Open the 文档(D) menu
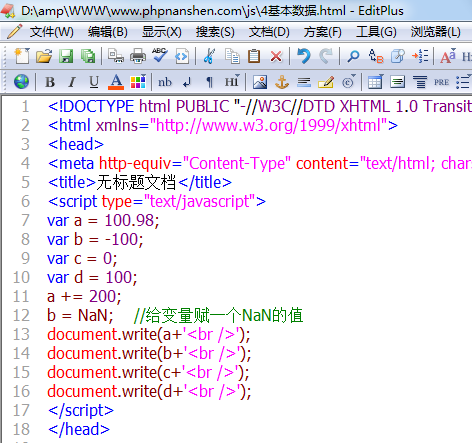The image size is (472, 443). coord(269,32)
